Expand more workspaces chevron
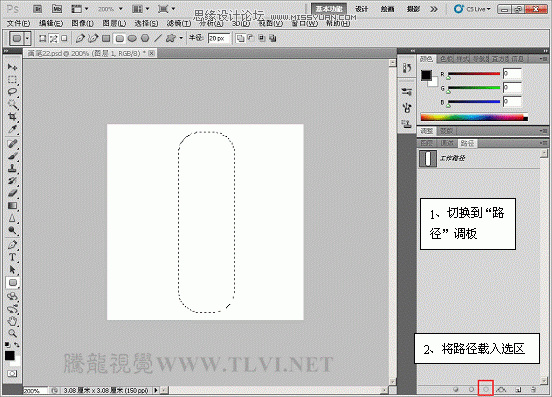This screenshot has width=552, height=397. tap(434, 9)
